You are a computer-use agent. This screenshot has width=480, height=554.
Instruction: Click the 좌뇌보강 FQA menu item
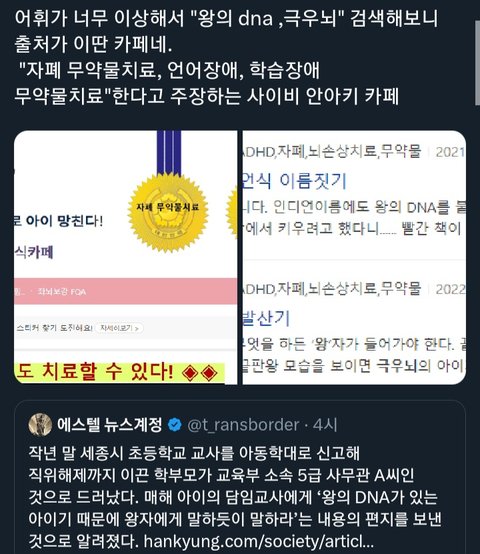coord(61,292)
